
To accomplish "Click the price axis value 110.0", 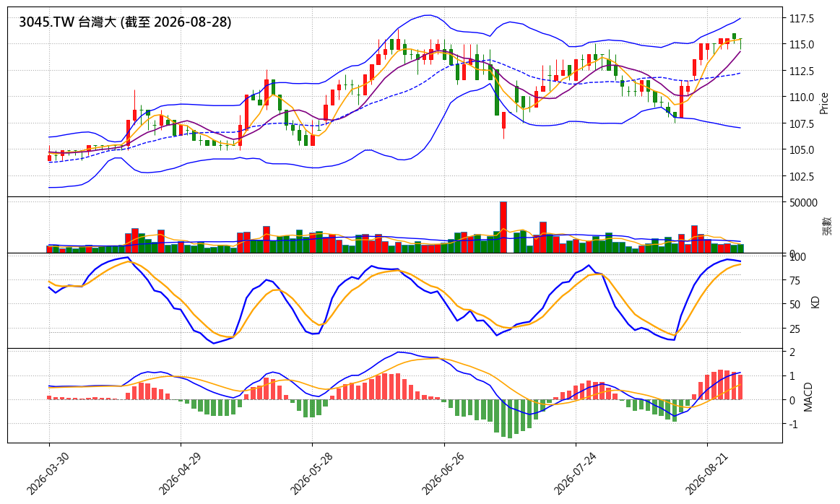I will pos(802,97).
